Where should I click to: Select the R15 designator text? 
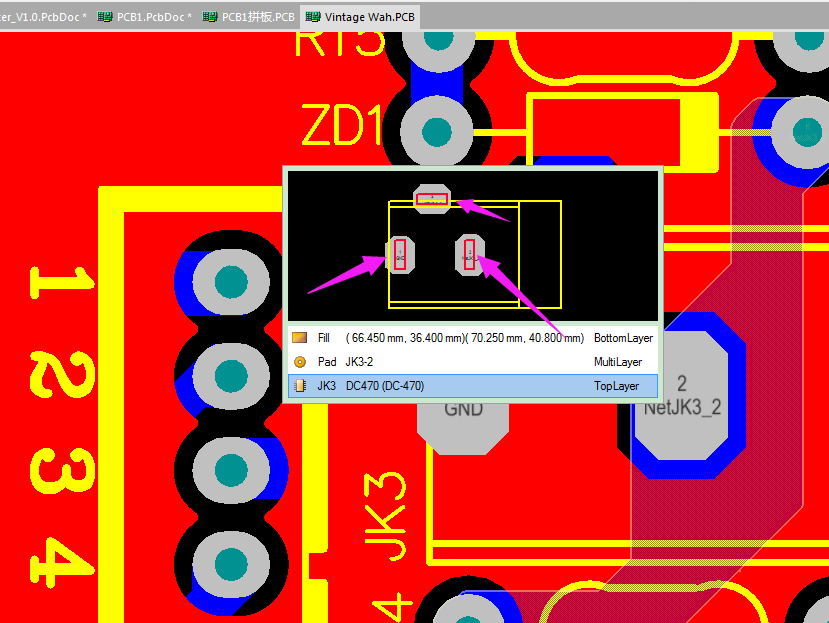[x=338, y=42]
